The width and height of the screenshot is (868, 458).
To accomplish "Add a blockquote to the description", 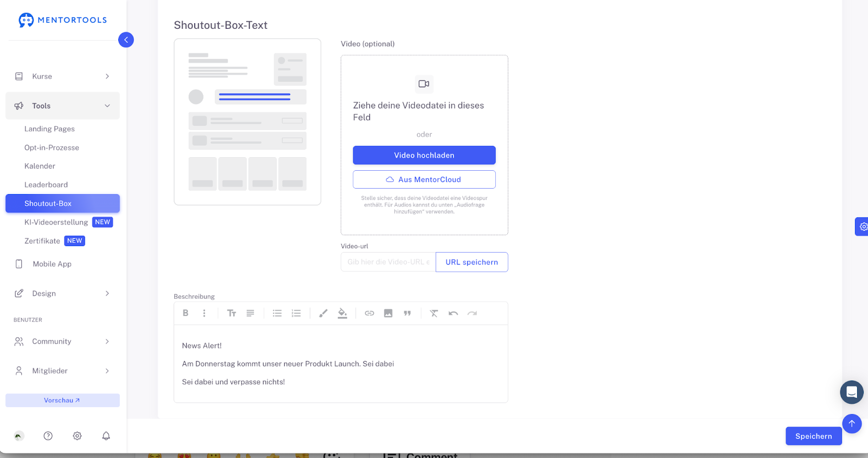I will tap(407, 313).
